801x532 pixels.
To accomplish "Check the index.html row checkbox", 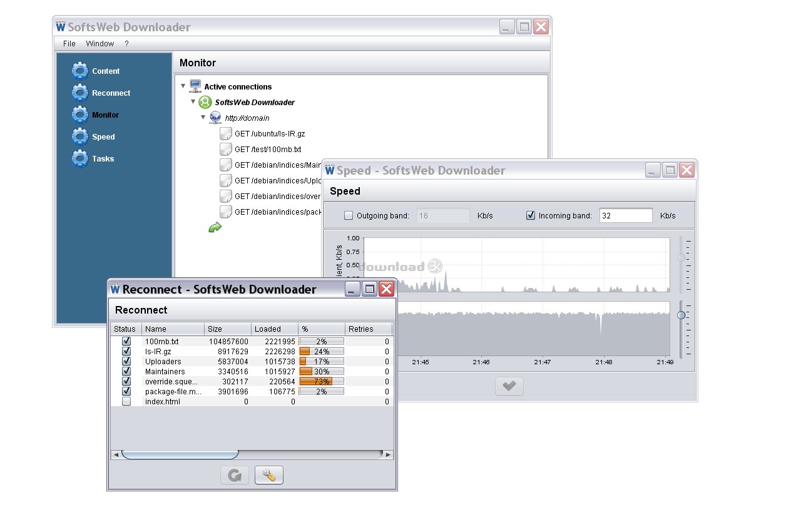I will (126, 401).
